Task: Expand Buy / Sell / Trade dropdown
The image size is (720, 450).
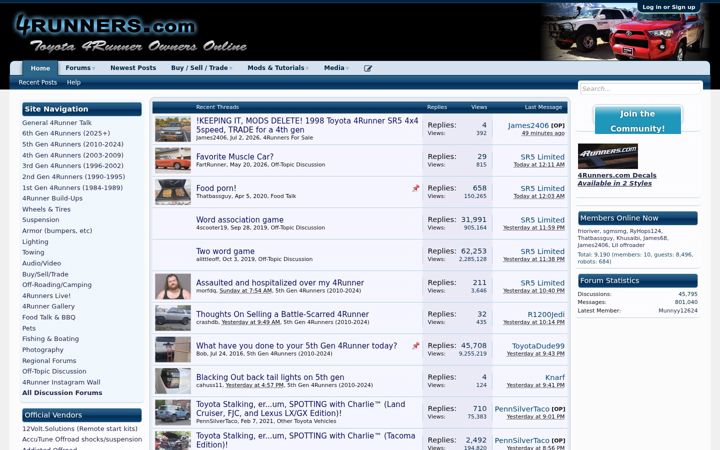Action: [x=231, y=68]
